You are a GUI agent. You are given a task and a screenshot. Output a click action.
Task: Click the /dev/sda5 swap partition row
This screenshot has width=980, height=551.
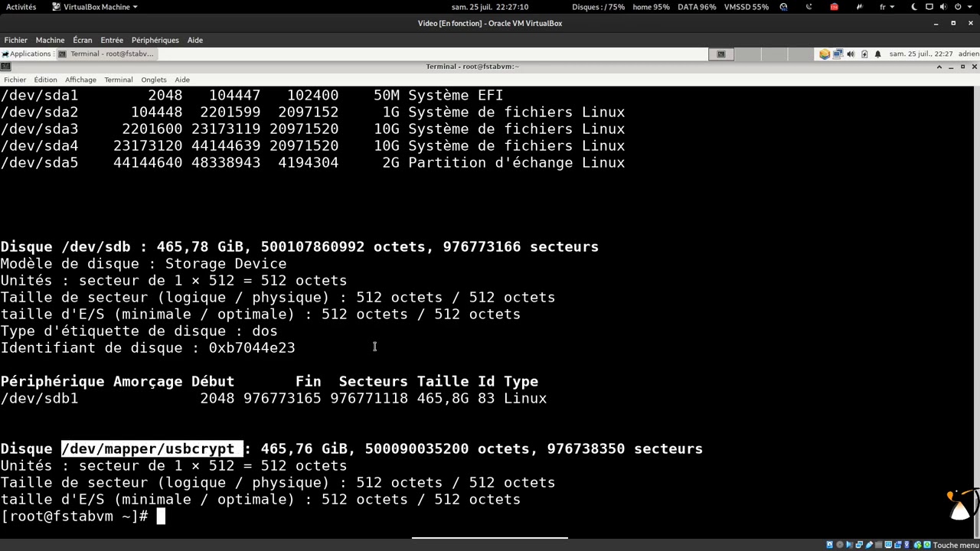[312, 163]
